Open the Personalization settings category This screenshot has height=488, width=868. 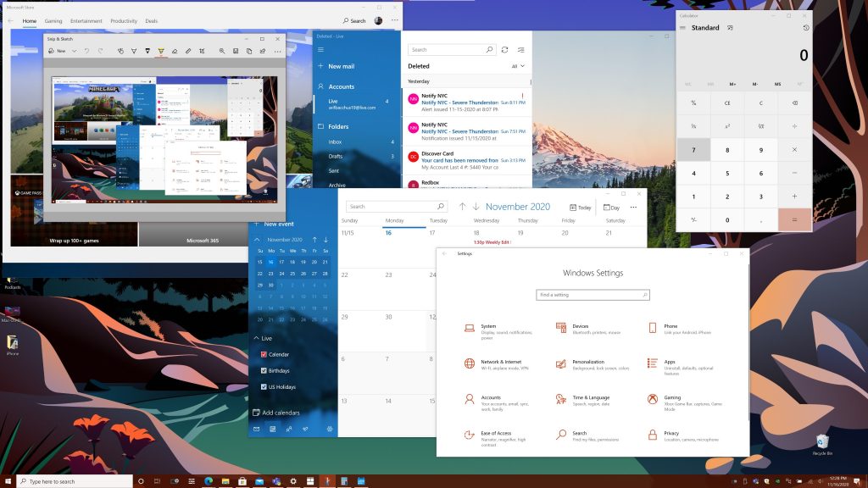coord(593,364)
